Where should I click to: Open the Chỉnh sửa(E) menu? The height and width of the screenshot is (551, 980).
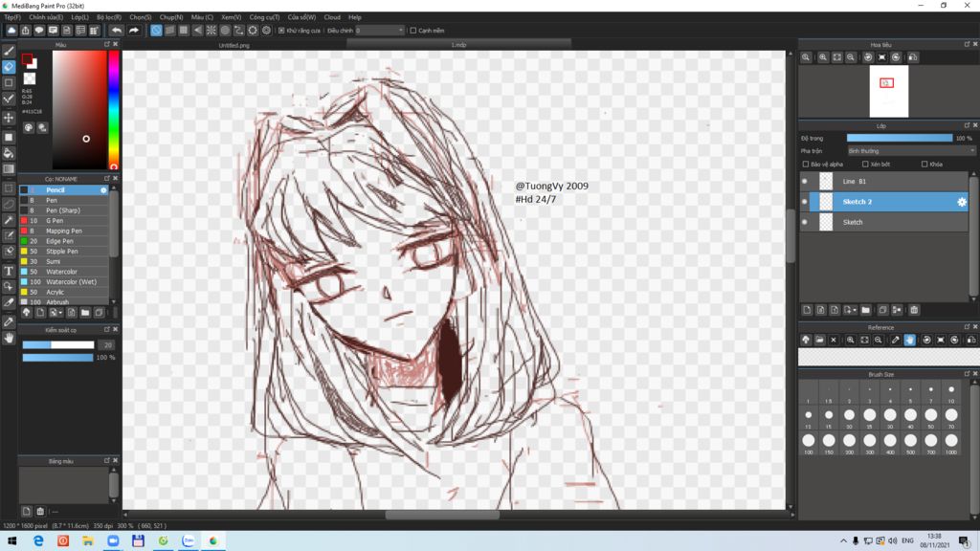point(46,17)
